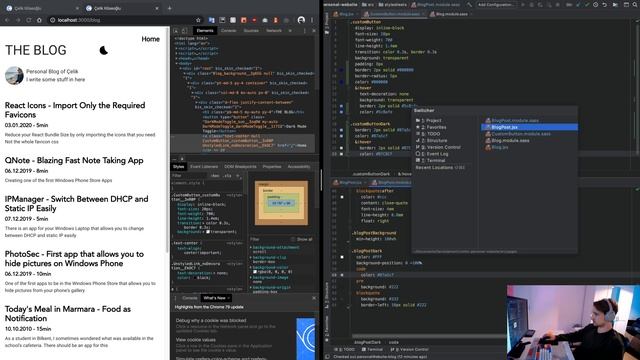Open the Accessibility tab in DevTools
Image resolution: width=640 pixels, height=360 pixels.
click(299, 167)
